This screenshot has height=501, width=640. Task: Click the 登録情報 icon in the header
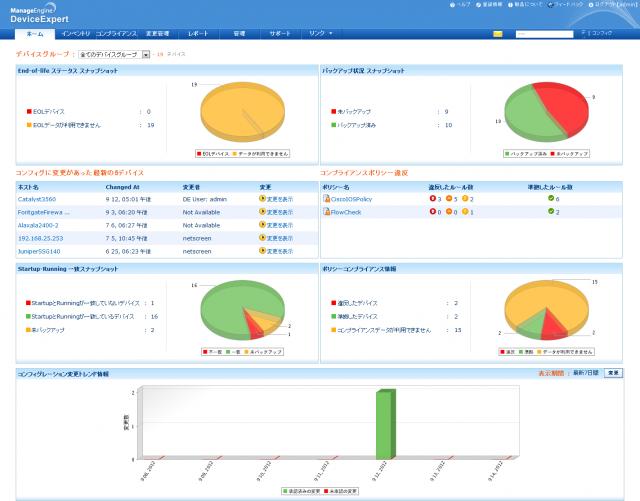[478, 5]
